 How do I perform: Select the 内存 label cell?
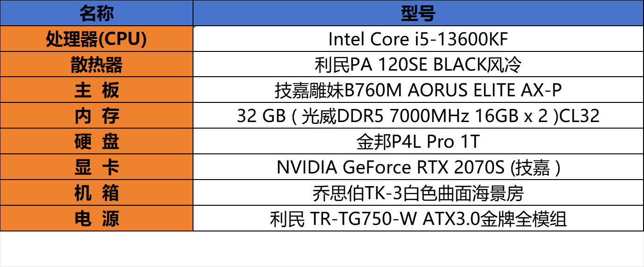(x=96, y=116)
